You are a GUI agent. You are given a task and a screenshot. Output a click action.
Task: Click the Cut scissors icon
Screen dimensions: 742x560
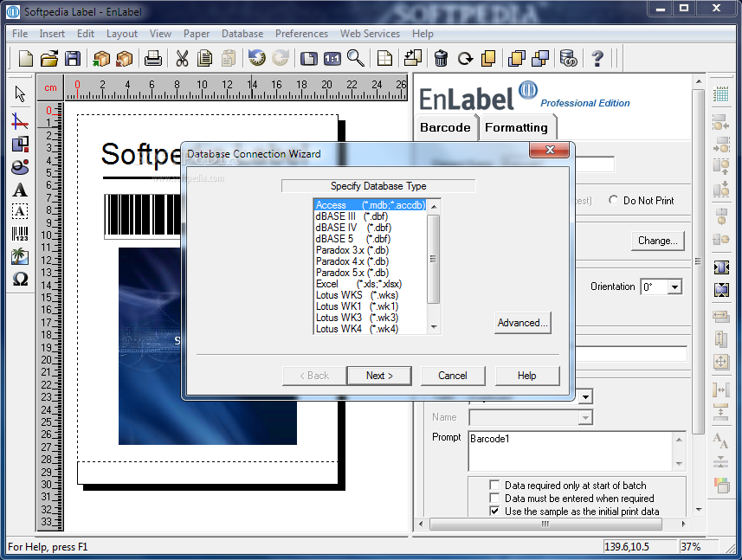click(x=182, y=58)
